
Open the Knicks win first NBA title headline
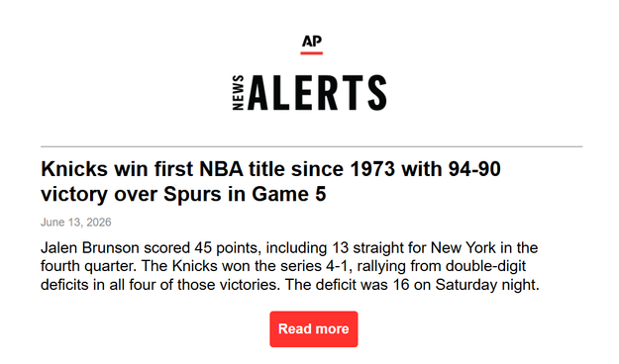pyautogui.click(x=270, y=181)
